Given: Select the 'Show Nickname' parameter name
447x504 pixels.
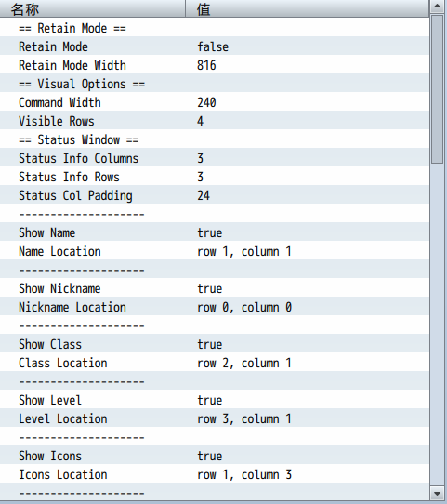Looking at the screenshot, I should 59,289.
